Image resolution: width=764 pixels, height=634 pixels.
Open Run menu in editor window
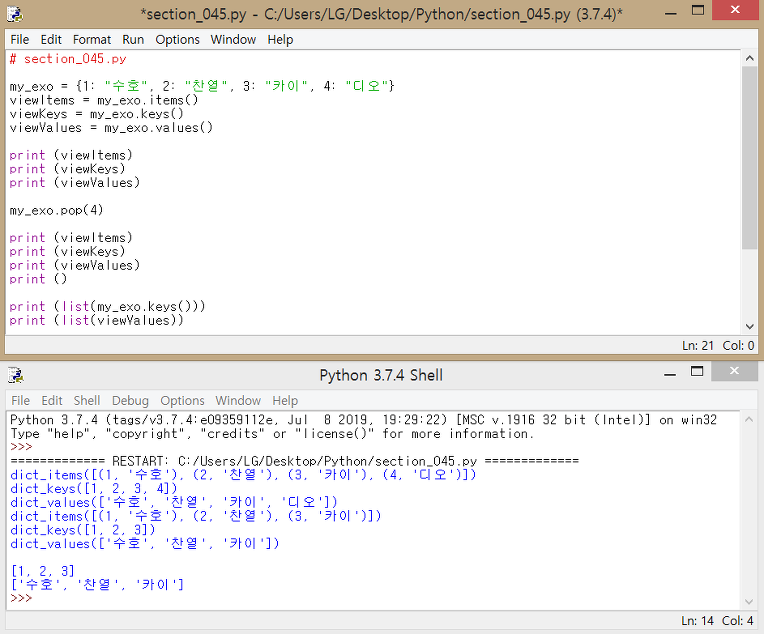tap(133, 39)
